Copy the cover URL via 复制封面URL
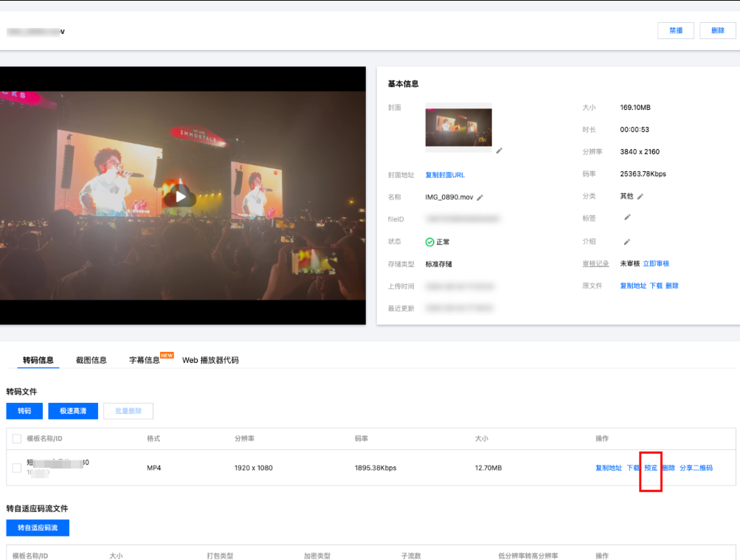 [x=445, y=175]
